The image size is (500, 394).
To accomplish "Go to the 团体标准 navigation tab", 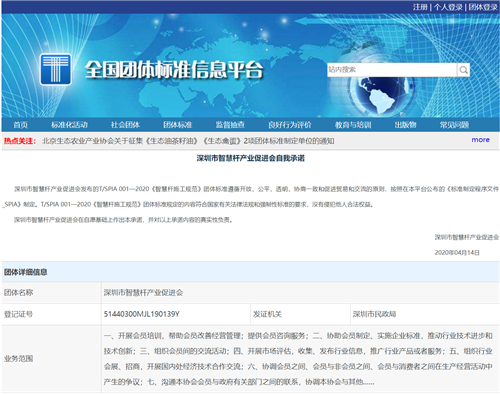I will 178,125.
